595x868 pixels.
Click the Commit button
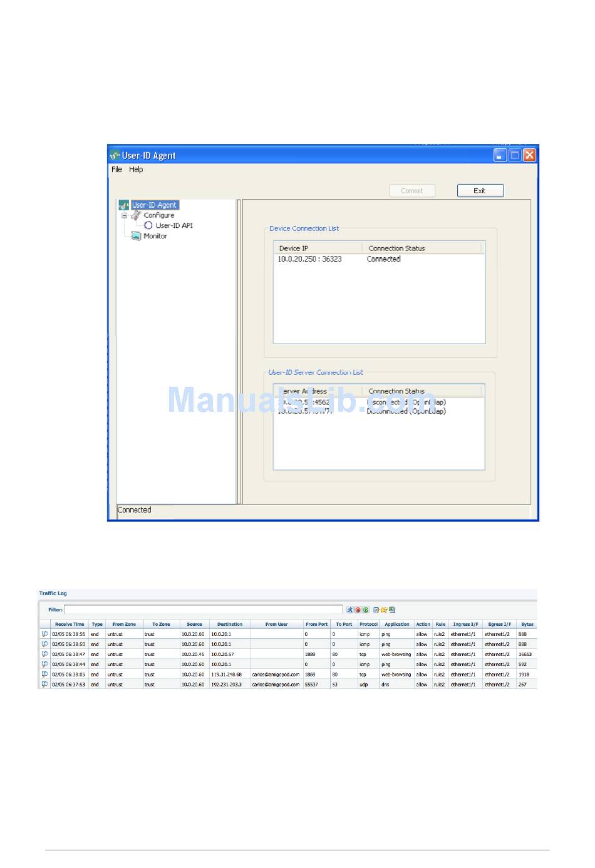(411, 191)
